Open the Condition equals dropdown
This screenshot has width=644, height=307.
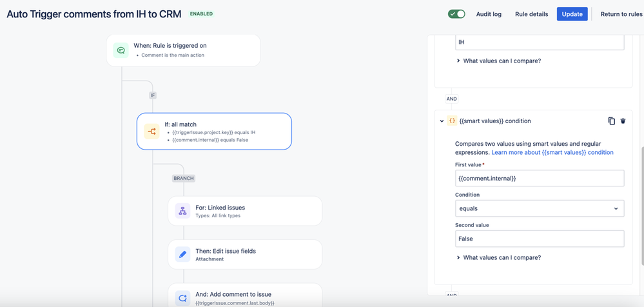point(540,208)
